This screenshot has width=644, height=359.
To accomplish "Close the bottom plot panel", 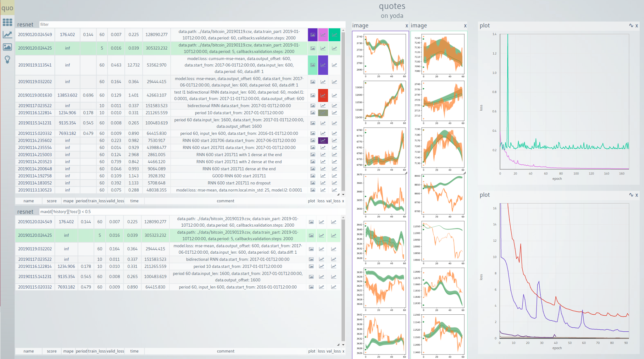I will coord(637,195).
